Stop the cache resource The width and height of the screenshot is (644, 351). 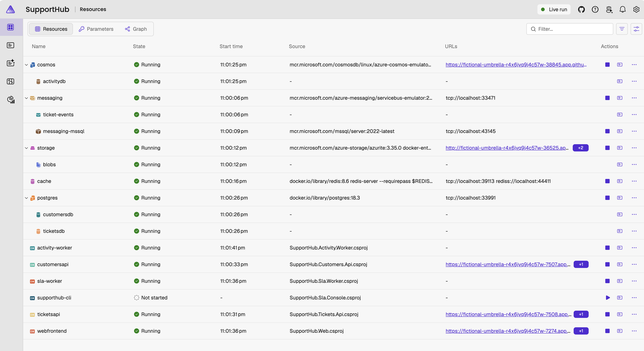click(x=607, y=181)
